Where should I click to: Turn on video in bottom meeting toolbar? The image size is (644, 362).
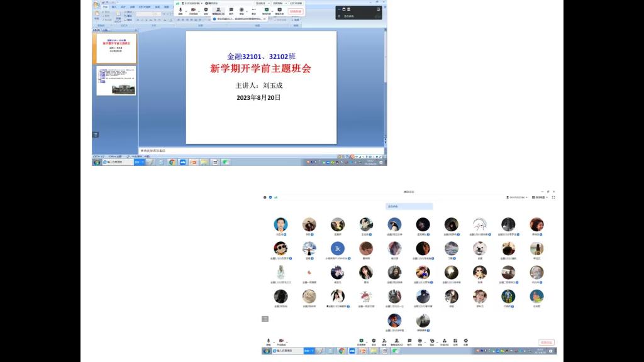280,341
